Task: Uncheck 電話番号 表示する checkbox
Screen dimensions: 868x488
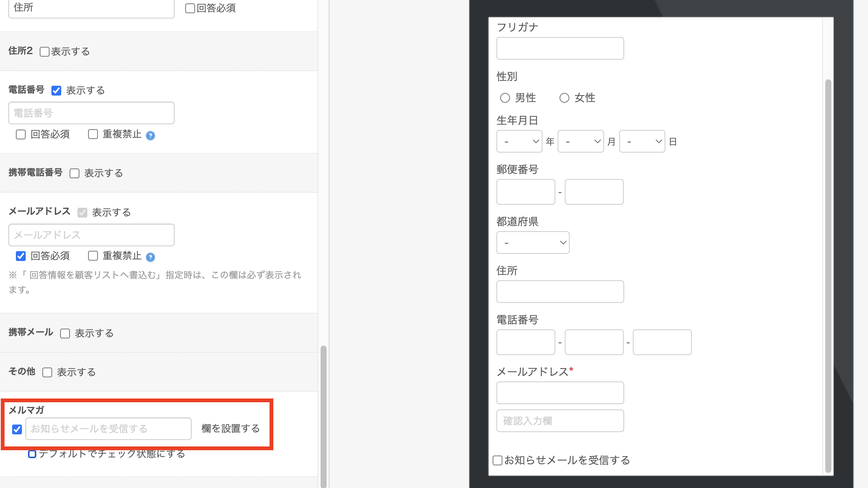Action: pos(56,91)
